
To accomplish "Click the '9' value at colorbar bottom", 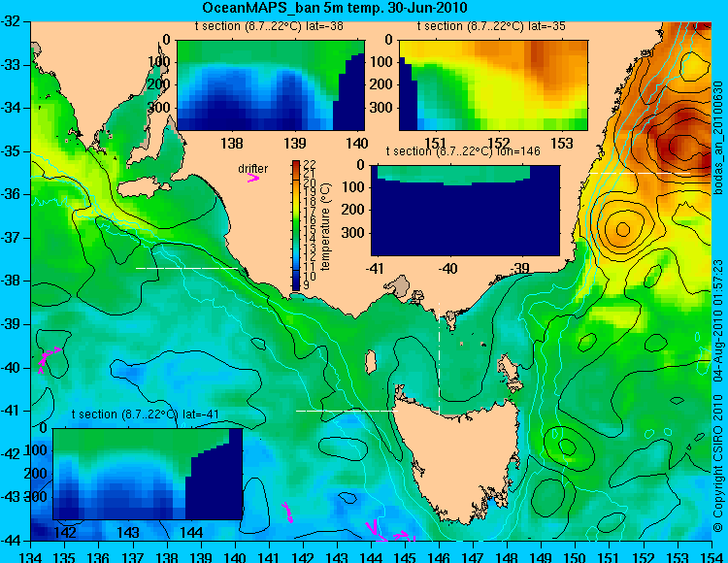I will pos(307,286).
